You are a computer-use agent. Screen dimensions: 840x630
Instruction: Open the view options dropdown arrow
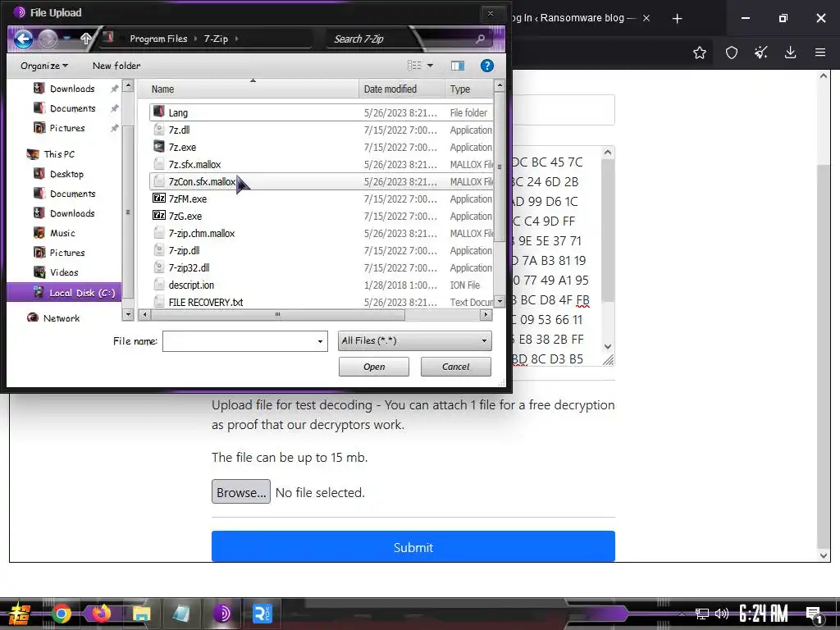[430, 66]
